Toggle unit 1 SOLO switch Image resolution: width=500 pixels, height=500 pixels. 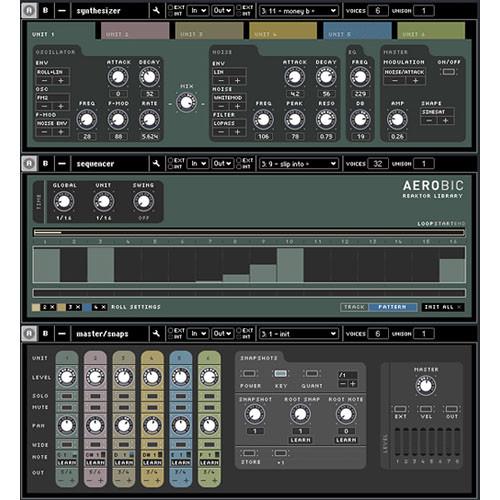click(67, 396)
